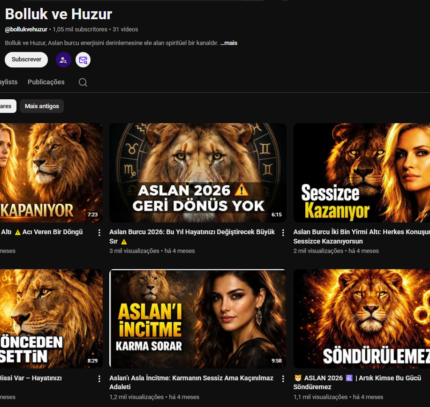
Task: Click the @bollukvehuzur channel handle
Action: [x=26, y=29]
